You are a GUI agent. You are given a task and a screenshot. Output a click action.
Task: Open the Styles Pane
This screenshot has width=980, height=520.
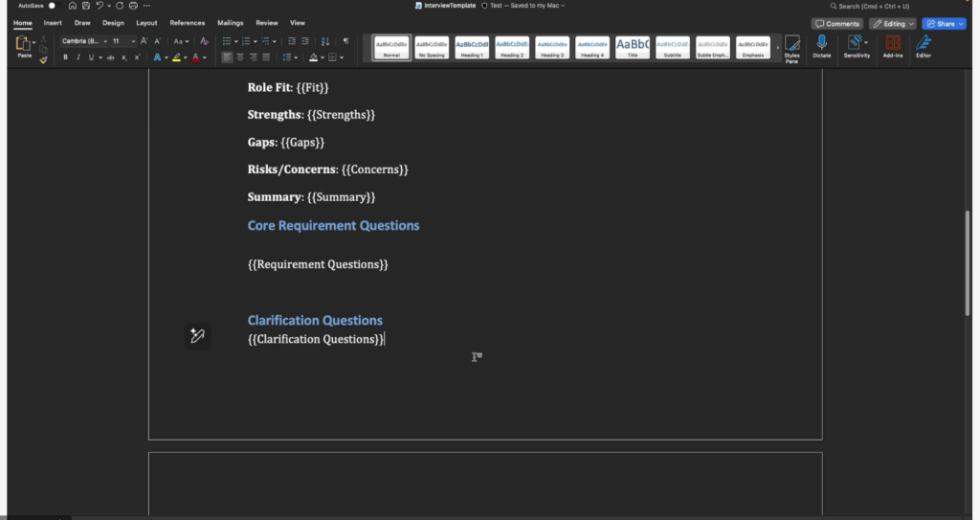coord(791,48)
